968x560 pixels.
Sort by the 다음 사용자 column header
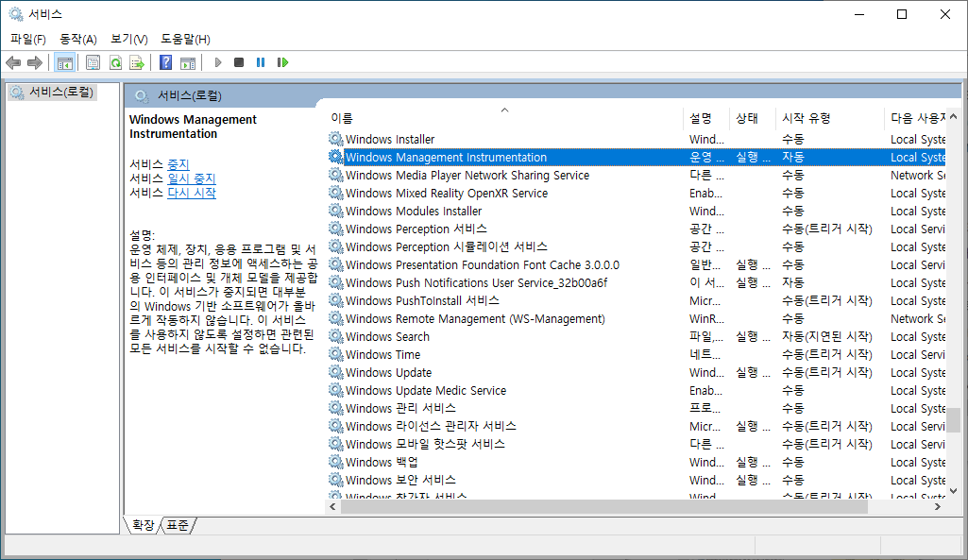click(915, 118)
